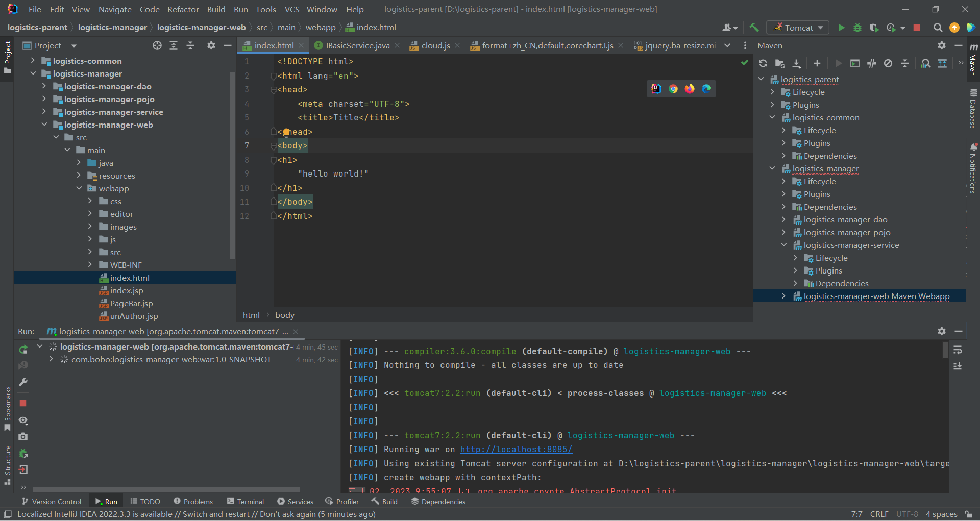Image resolution: width=980 pixels, height=521 pixels.
Task: Expand the WEB-INF folder
Action: [x=90, y=265]
